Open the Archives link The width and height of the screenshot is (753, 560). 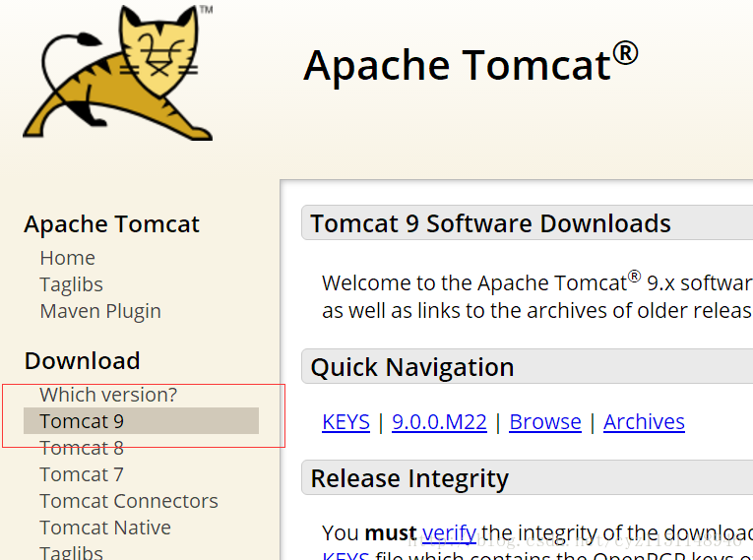click(x=644, y=422)
